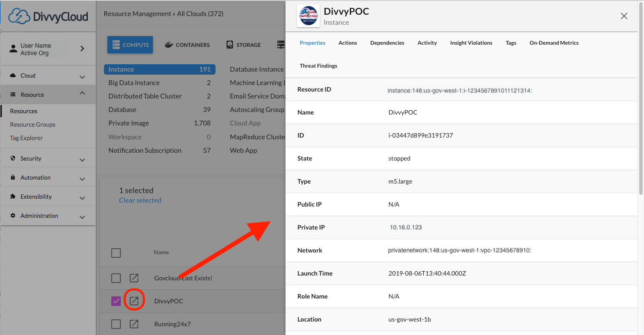Click the Automation lock icon
Screen dimensions: 644x335
(x=13, y=177)
